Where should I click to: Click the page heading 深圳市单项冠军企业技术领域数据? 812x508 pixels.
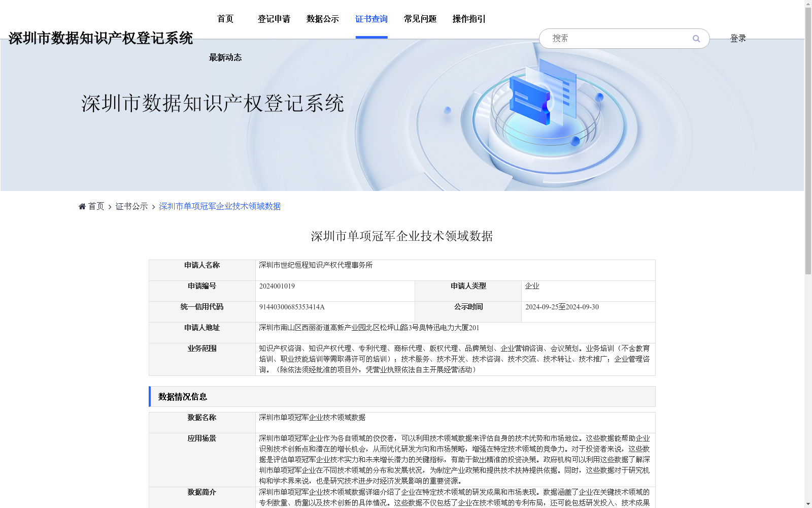click(x=402, y=236)
